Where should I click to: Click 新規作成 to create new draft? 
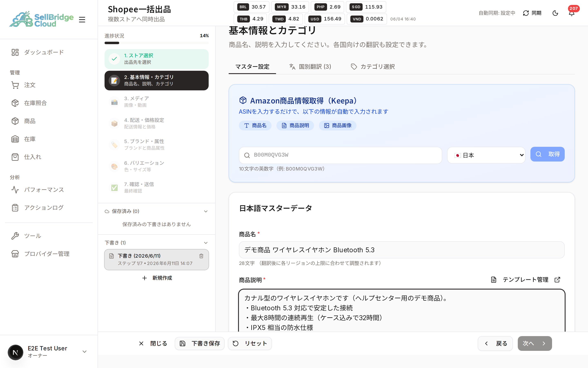coord(157,278)
